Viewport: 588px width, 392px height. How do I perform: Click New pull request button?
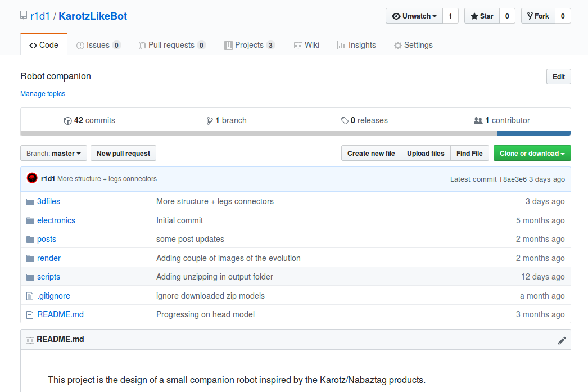coord(123,153)
